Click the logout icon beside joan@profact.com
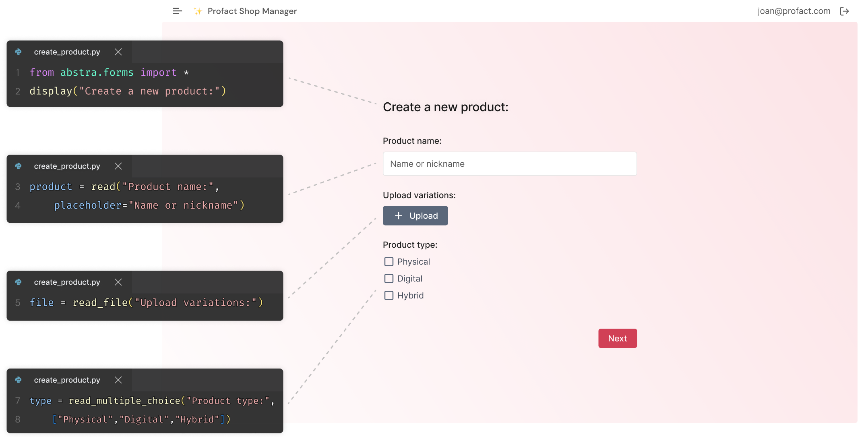 [x=844, y=11]
